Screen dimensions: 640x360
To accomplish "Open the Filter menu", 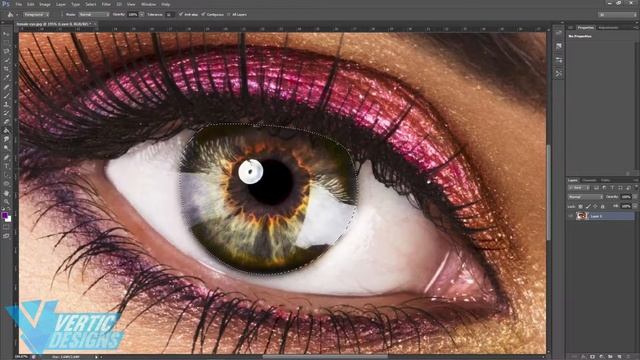I will (106, 4).
